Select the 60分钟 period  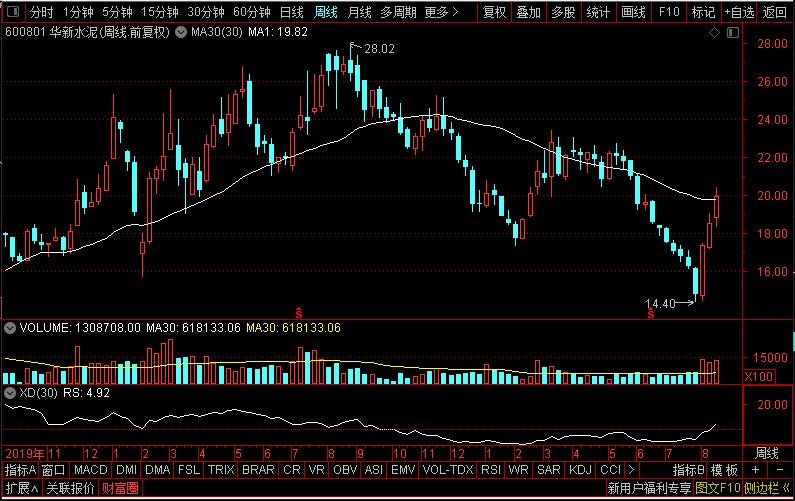(x=252, y=12)
